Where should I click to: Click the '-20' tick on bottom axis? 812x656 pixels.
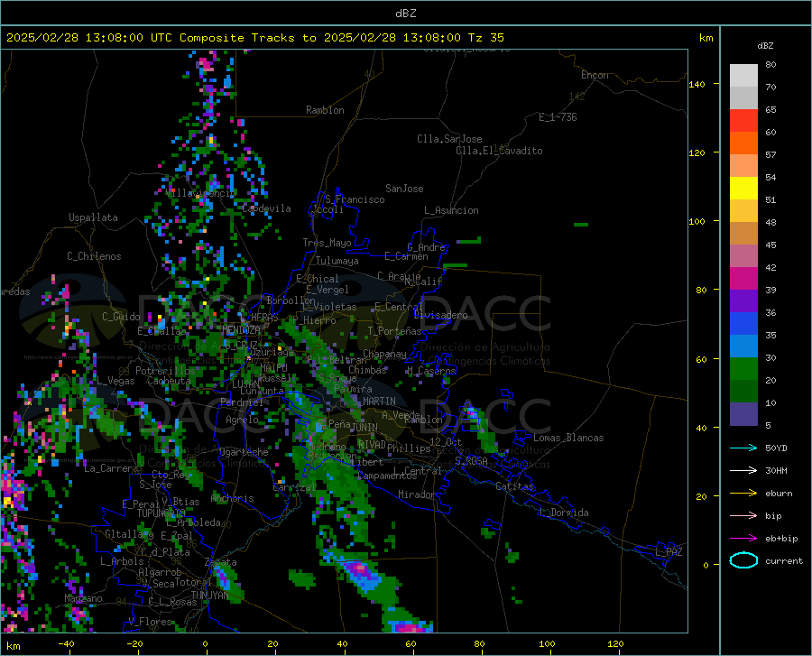pos(134,644)
